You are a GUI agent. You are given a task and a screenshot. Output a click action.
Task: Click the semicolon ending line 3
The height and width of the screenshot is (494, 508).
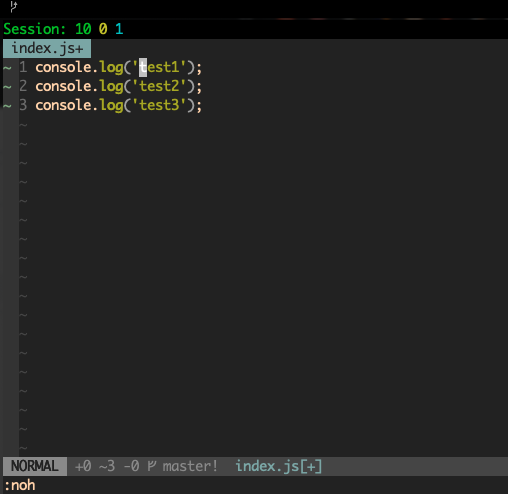pyautogui.click(x=199, y=107)
